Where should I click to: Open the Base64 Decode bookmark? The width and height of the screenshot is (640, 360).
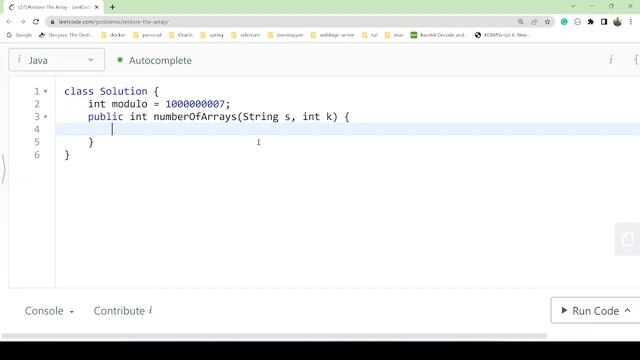[x=439, y=35]
